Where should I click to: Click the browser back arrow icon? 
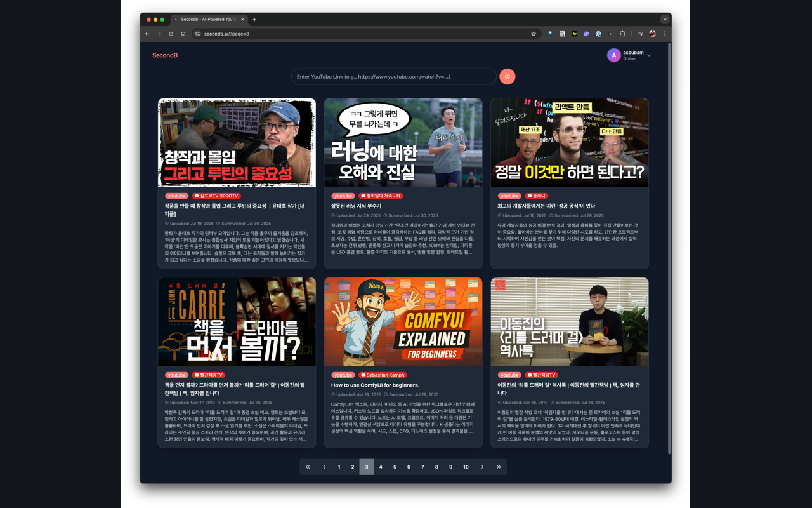click(147, 34)
